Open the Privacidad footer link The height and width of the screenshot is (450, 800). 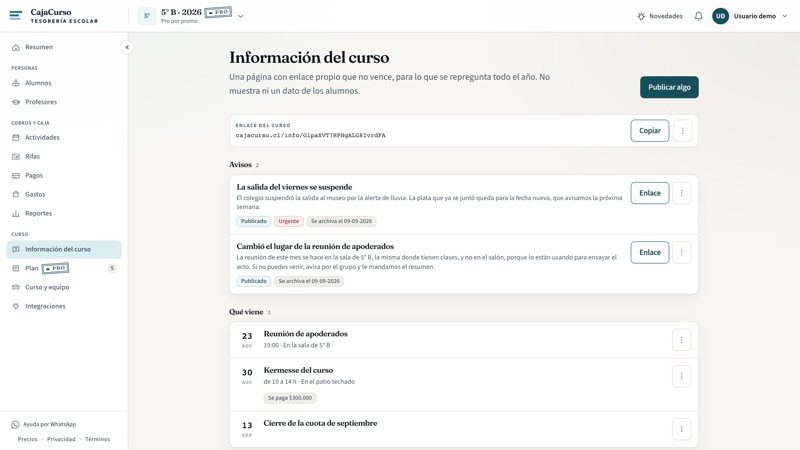[61, 439]
